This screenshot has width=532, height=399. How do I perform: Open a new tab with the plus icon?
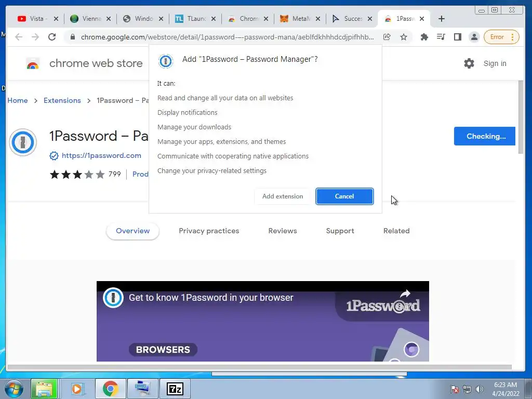442,19
